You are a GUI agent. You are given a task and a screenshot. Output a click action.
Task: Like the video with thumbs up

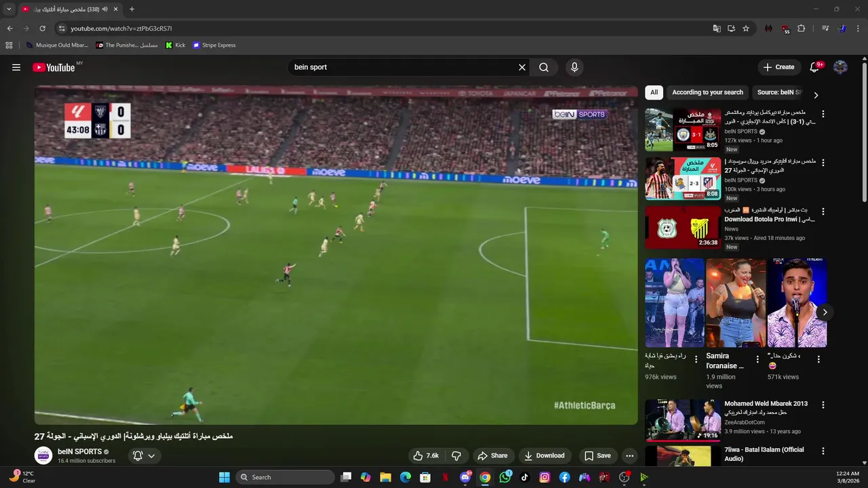pos(426,455)
